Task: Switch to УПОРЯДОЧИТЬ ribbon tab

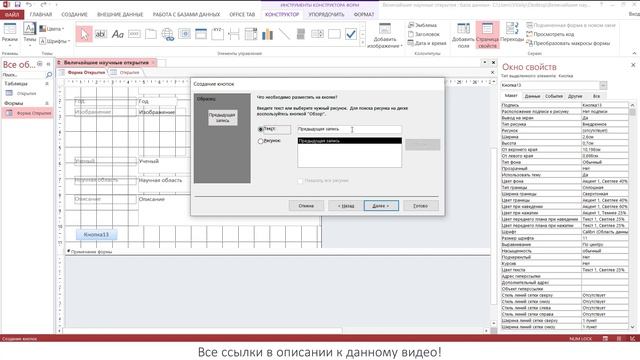Action: pyautogui.click(x=326, y=14)
